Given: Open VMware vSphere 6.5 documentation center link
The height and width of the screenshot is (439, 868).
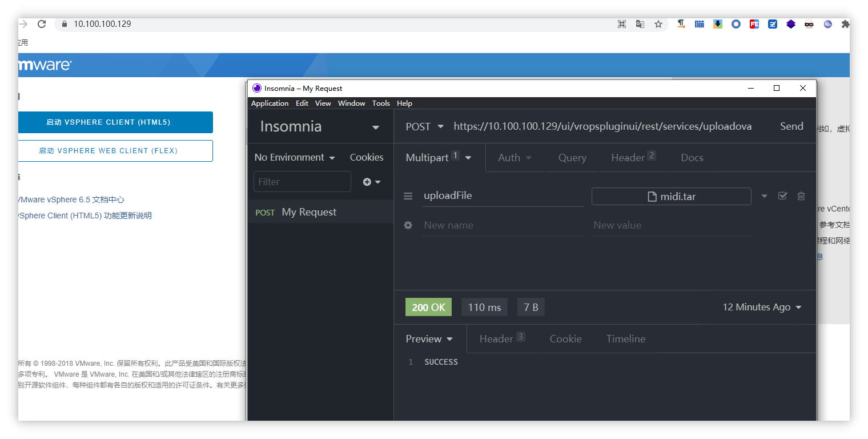Looking at the screenshot, I should click(71, 200).
